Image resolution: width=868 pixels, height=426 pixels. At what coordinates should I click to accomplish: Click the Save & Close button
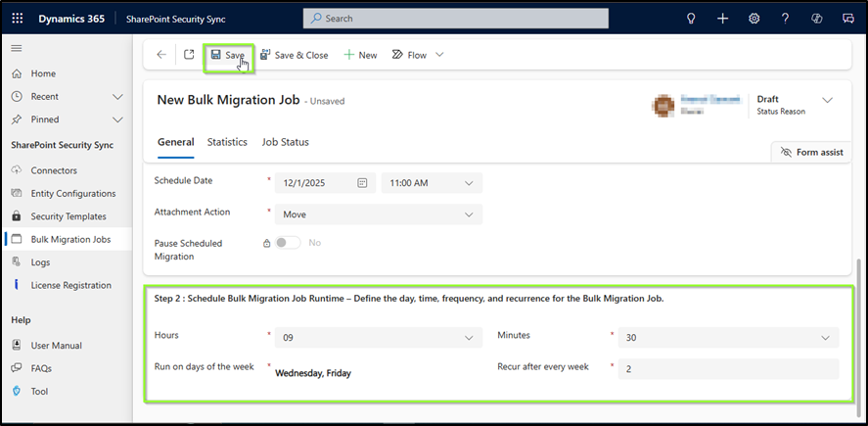point(294,56)
